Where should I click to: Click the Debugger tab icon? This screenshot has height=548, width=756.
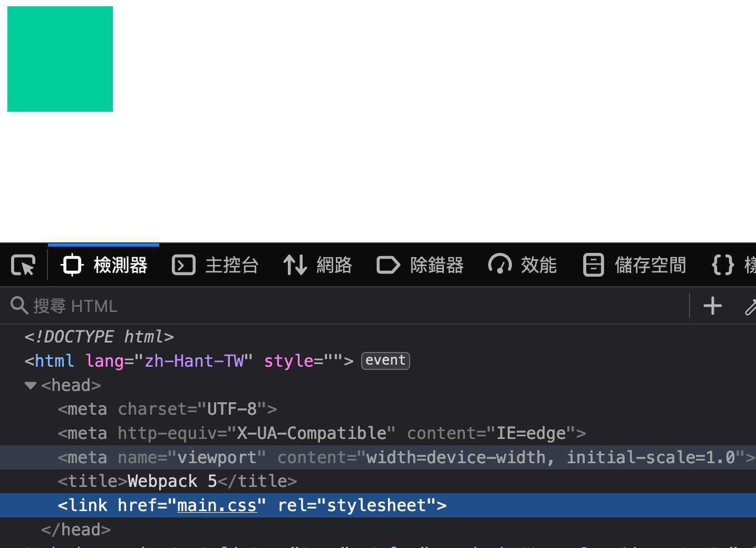coord(389,265)
